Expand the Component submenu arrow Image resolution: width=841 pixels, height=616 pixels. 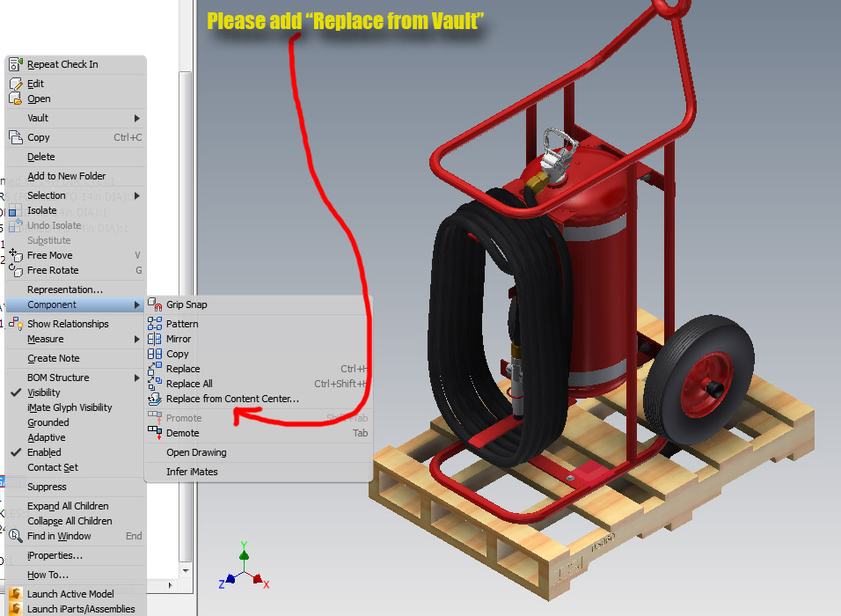click(x=136, y=304)
